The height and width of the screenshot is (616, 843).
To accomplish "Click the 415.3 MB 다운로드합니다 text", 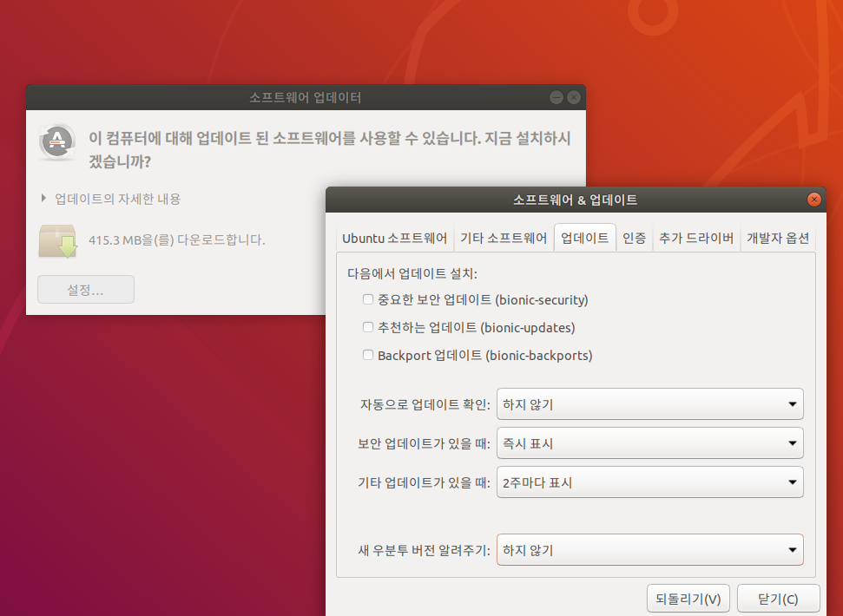I will pyautogui.click(x=177, y=240).
